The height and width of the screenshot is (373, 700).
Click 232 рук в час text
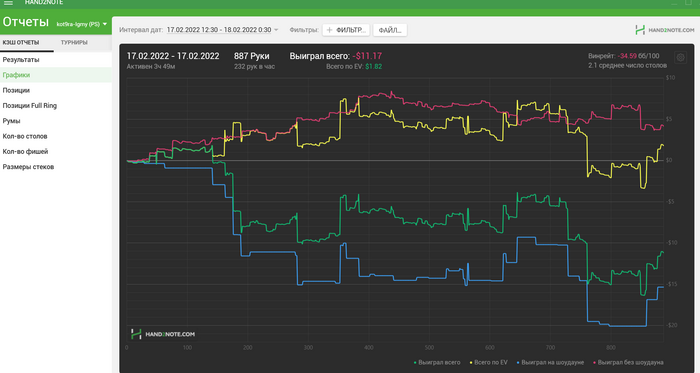[254, 66]
